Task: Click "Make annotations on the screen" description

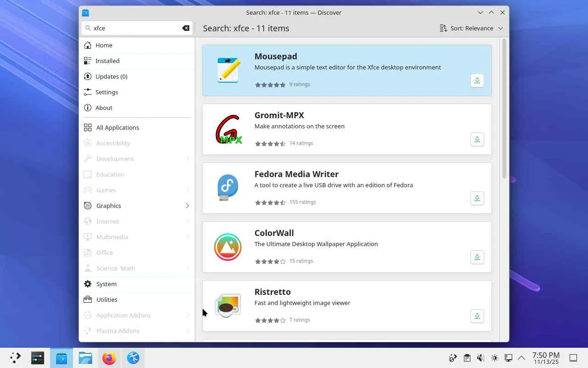Action: 300,126
